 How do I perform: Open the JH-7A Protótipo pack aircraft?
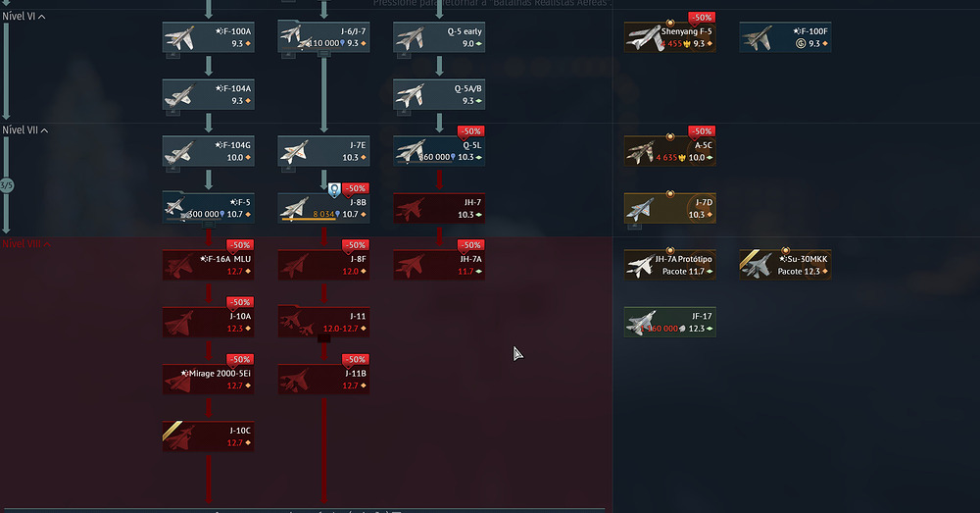669,265
